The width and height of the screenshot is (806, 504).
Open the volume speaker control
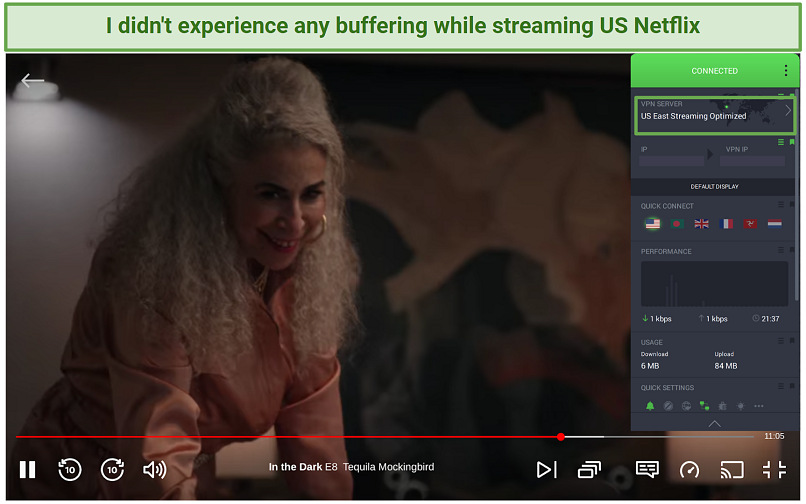[154, 469]
